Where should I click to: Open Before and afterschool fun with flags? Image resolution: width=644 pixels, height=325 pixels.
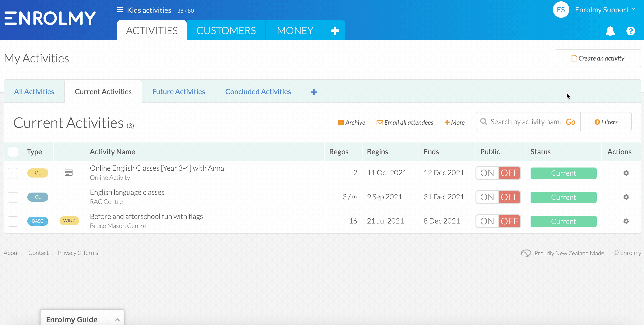146,216
